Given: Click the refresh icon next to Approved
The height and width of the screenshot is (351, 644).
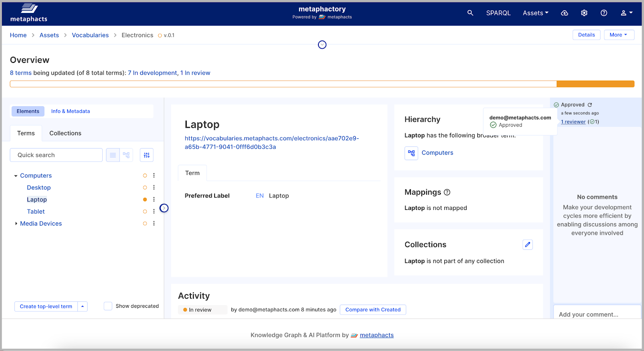Looking at the screenshot, I should coord(590,105).
